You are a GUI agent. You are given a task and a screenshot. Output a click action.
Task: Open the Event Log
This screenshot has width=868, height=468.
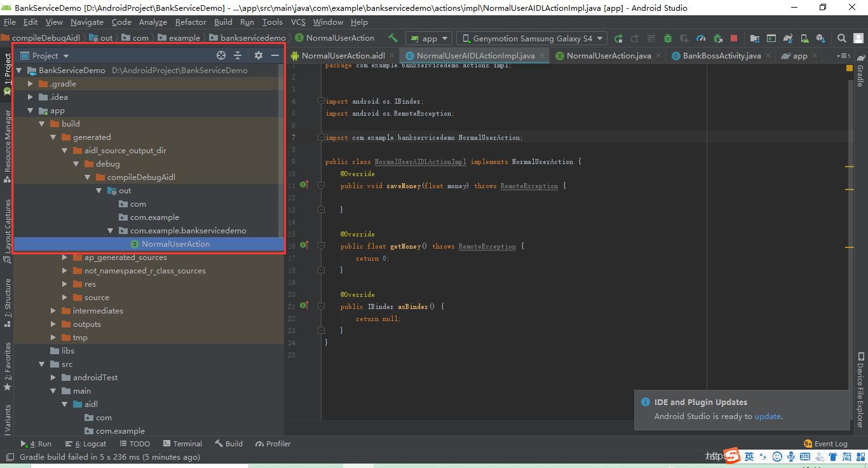(x=825, y=444)
